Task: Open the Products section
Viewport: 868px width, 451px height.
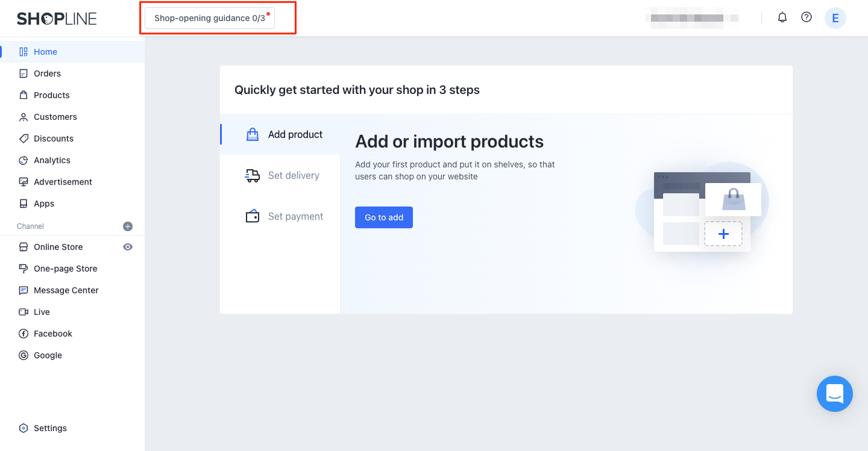Action: point(51,95)
